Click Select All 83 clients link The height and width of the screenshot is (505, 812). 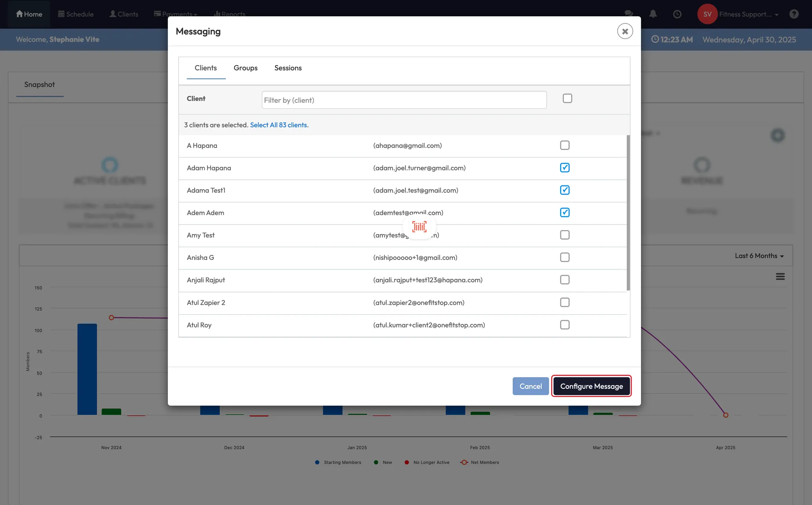[279, 125]
